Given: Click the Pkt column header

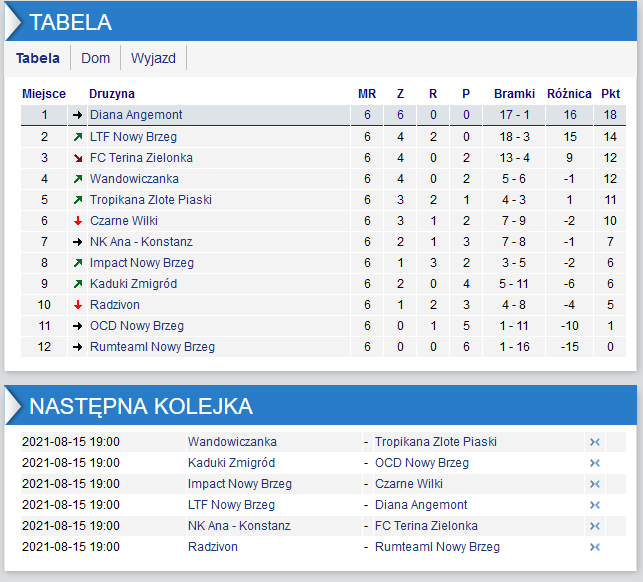Looking at the screenshot, I should [610, 94].
